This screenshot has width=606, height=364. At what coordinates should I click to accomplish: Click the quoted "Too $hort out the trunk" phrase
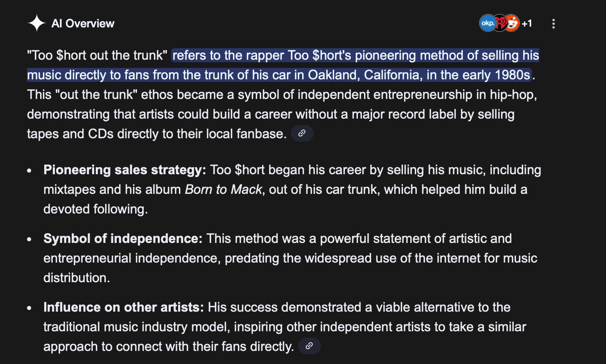tap(97, 56)
